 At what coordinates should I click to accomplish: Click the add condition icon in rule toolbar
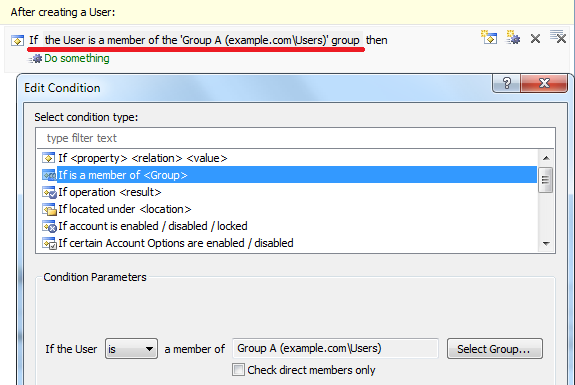pyautogui.click(x=489, y=37)
